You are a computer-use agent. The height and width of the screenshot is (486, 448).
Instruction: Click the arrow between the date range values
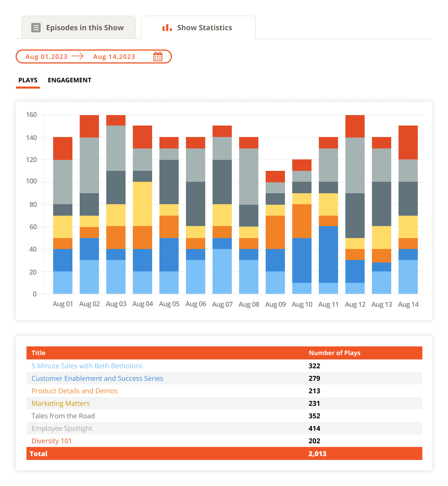tap(78, 56)
